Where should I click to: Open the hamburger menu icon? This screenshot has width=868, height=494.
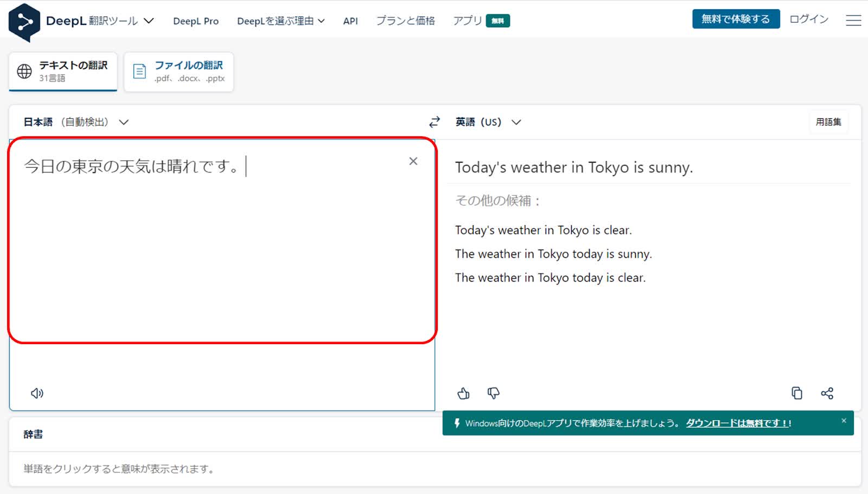click(853, 21)
